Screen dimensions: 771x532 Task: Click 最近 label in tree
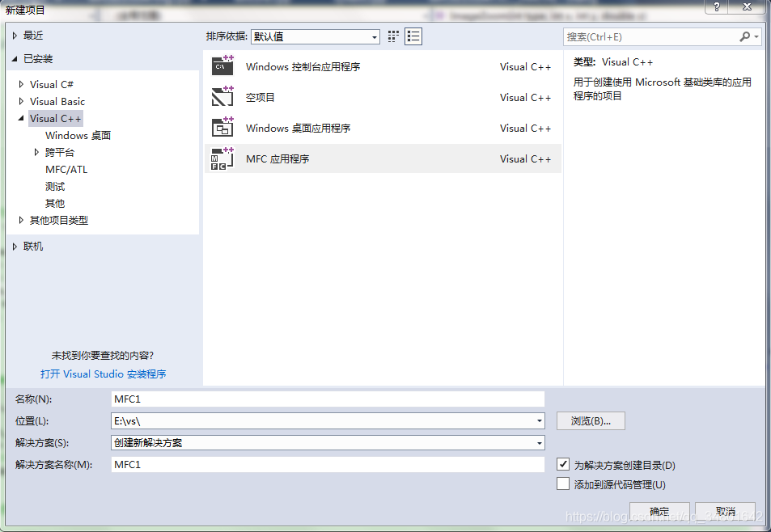(x=33, y=36)
